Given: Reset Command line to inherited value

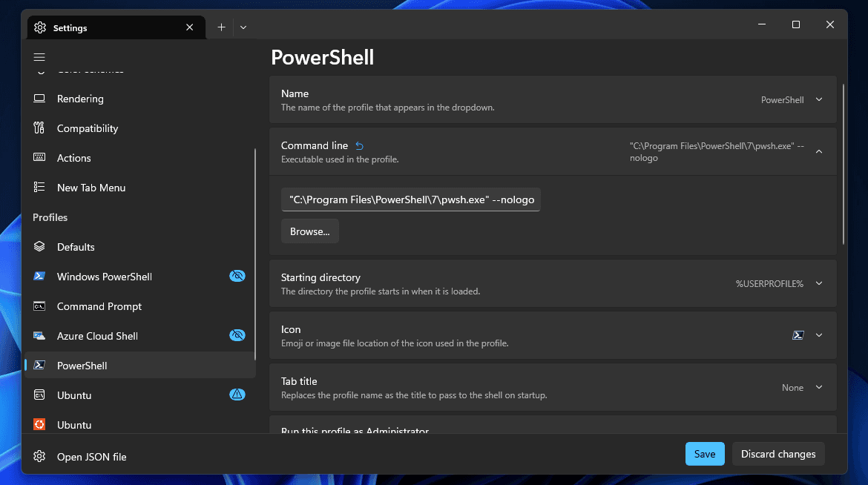Looking at the screenshot, I should pos(359,145).
